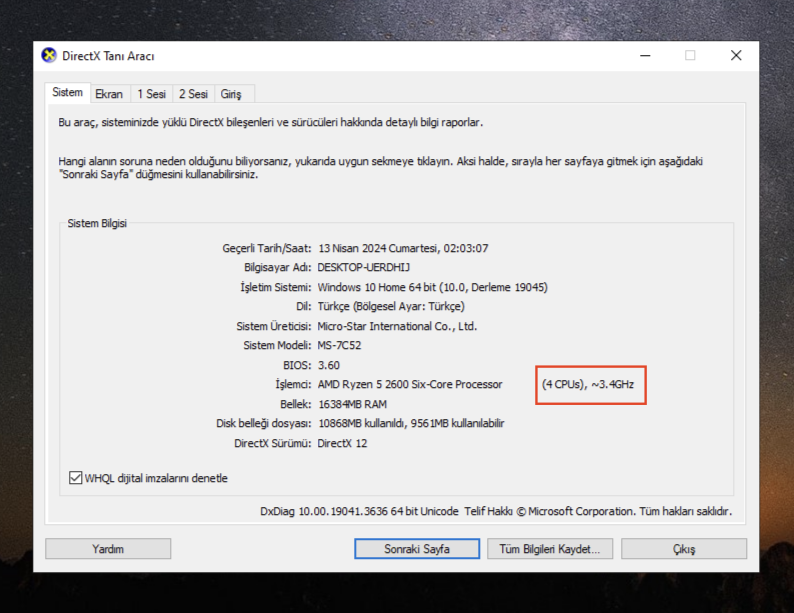This screenshot has width=794, height=613.
Task: Click the DirectX Sürümü label
Action: 272,443
